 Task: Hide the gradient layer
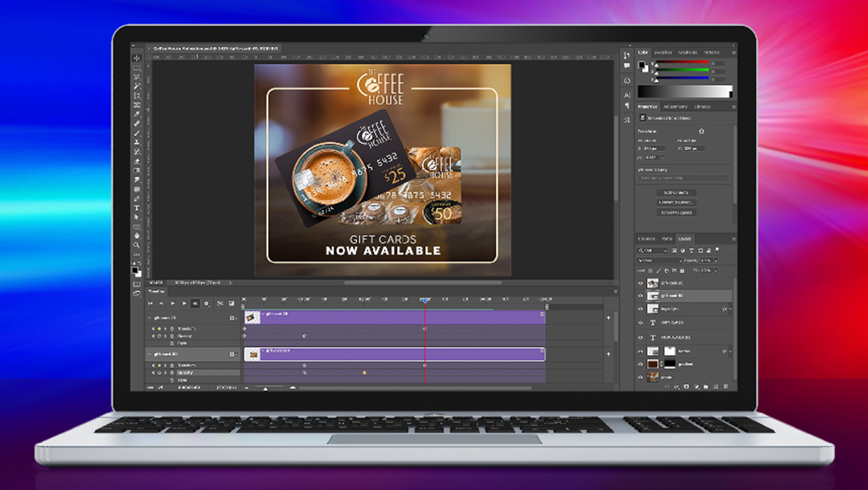point(640,364)
